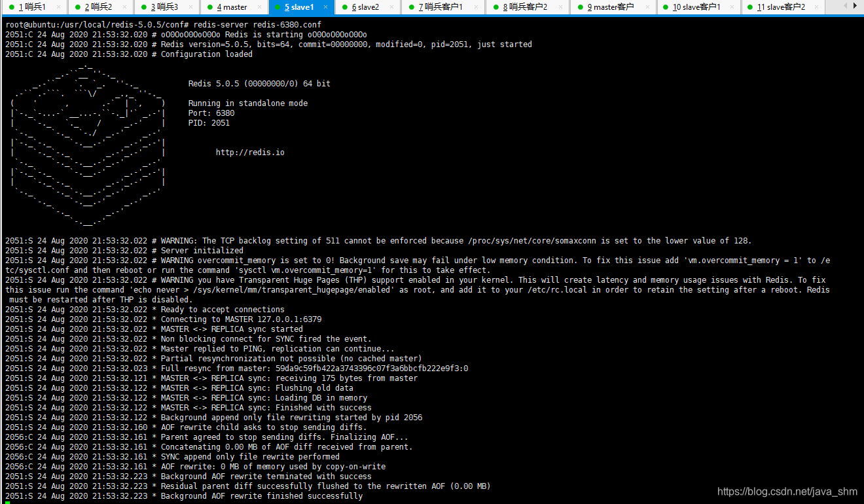Screen dimensions: 864x504
Task: Click 'Concatenating 0.00 MB of AOF diff' line
Action: click(x=209, y=447)
